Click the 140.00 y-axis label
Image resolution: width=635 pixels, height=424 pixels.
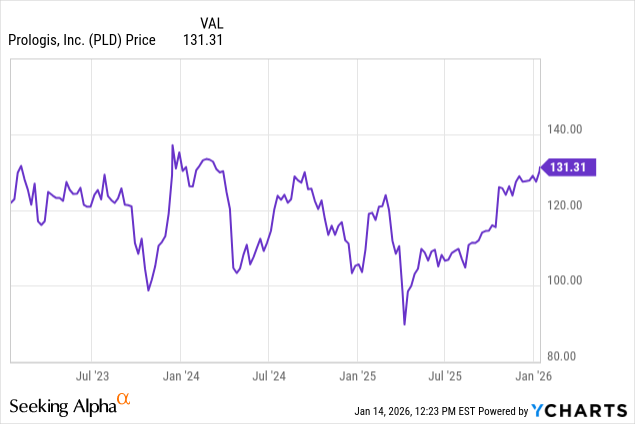[565, 129]
